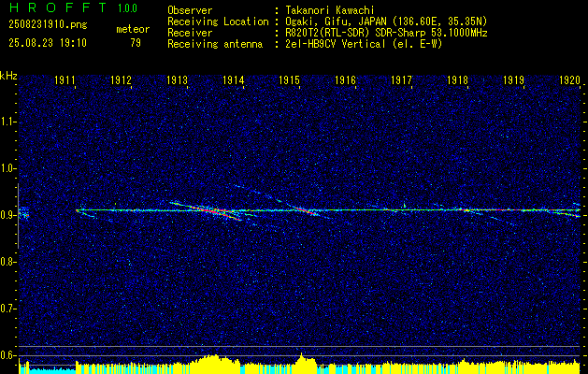Click the 1.0 kHz frequency label
Screen dimensions: 588x374
tap(7, 168)
